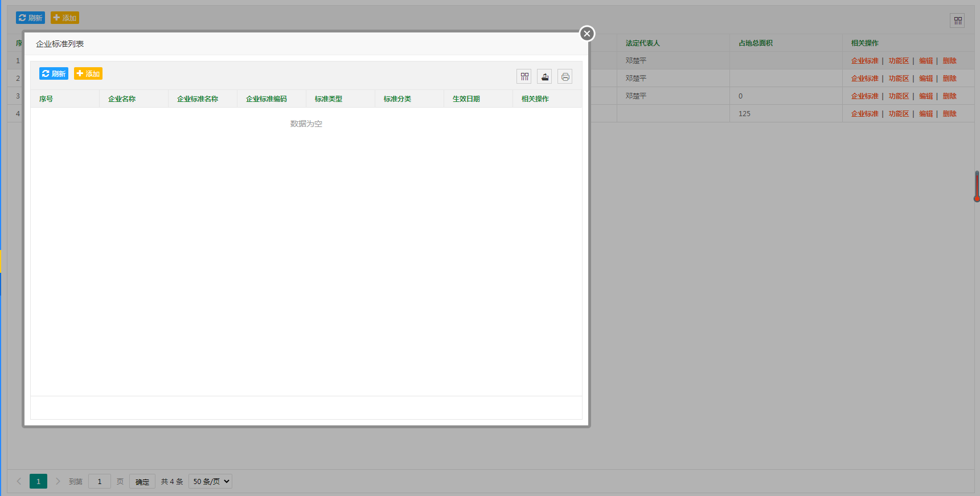The height and width of the screenshot is (496, 980).
Task: Click the 标准类型 column header in the dialog
Action: pyautogui.click(x=329, y=99)
